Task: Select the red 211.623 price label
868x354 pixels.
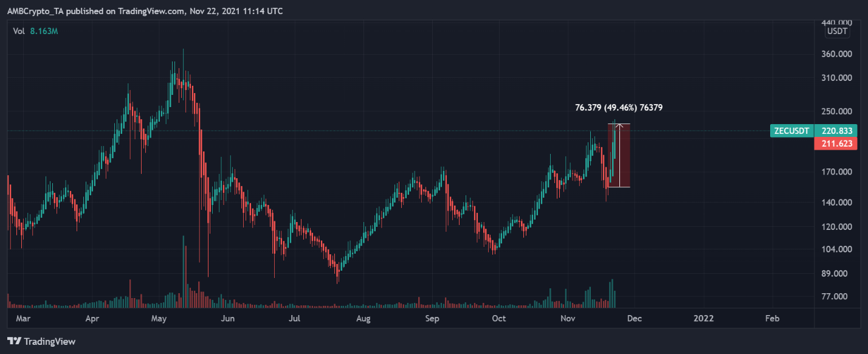Action: click(x=837, y=144)
